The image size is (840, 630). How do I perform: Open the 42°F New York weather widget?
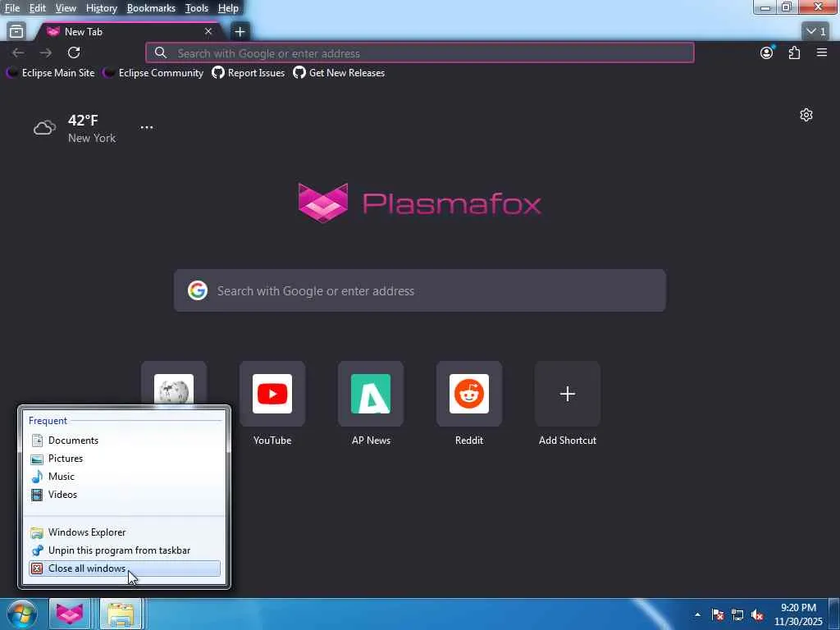[x=75, y=129]
